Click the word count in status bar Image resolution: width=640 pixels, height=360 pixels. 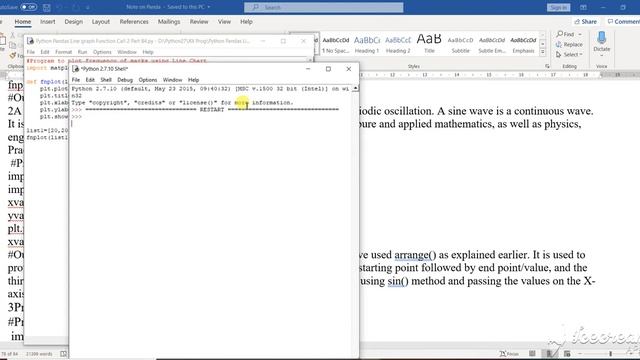[39, 354]
